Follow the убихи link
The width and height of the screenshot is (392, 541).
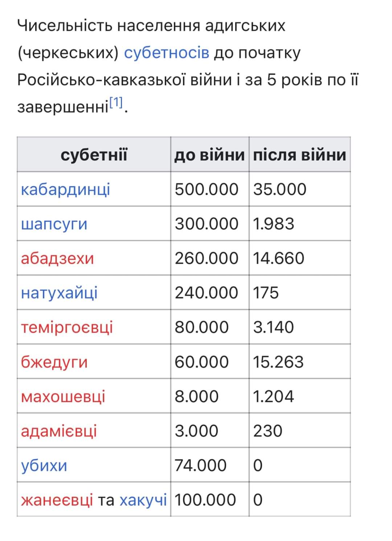(x=44, y=465)
